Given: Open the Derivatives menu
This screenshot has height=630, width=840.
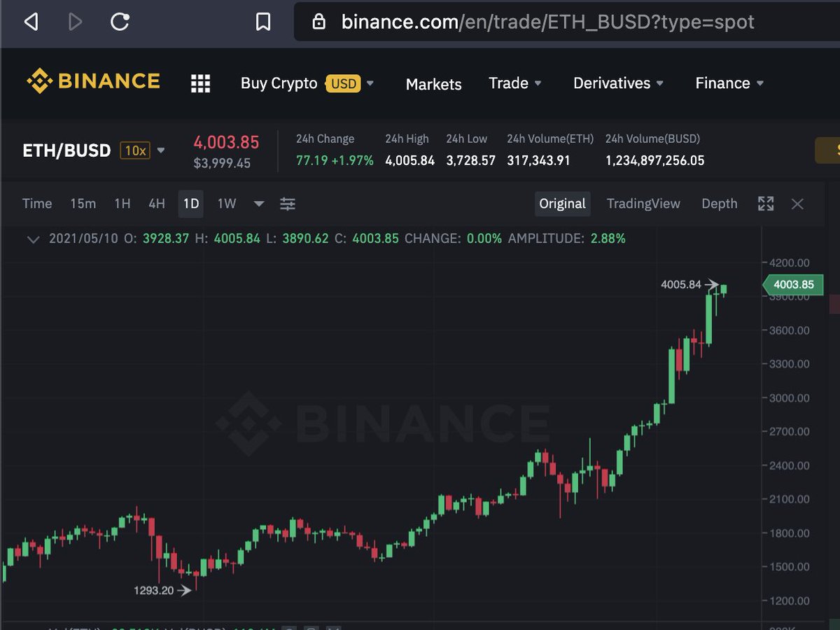Looking at the screenshot, I should pyautogui.click(x=612, y=83).
